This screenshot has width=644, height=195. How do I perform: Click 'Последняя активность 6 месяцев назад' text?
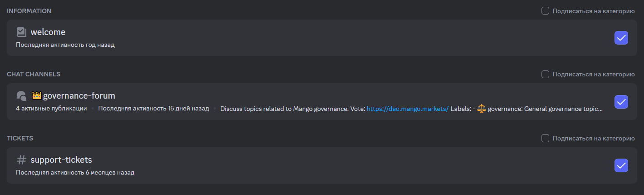75,173
